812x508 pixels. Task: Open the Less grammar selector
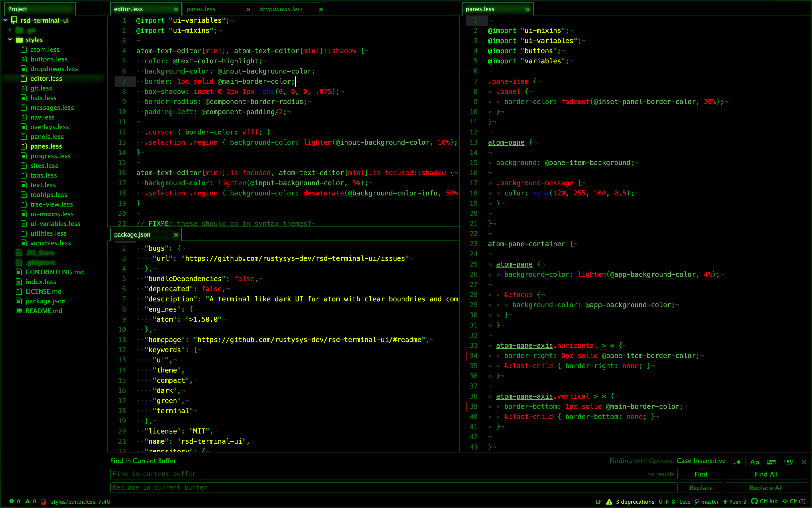tap(684, 502)
